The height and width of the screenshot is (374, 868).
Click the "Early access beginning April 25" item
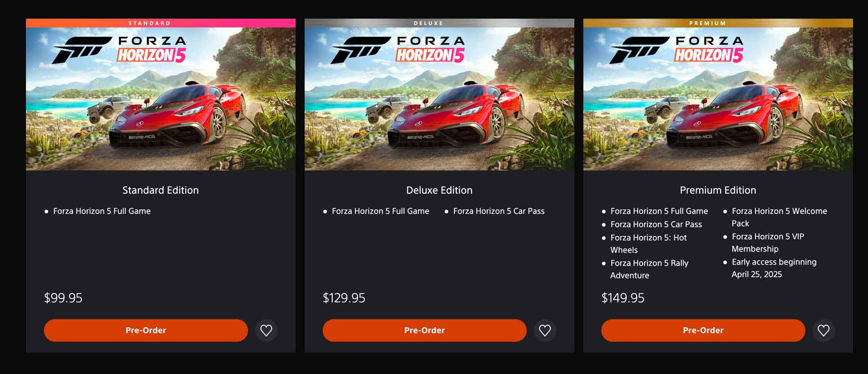pyautogui.click(x=774, y=268)
